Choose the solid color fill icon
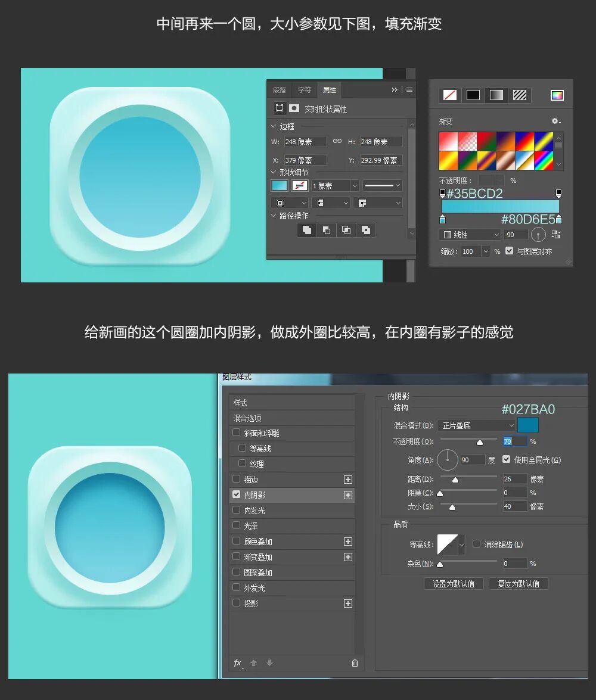 coord(473,95)
